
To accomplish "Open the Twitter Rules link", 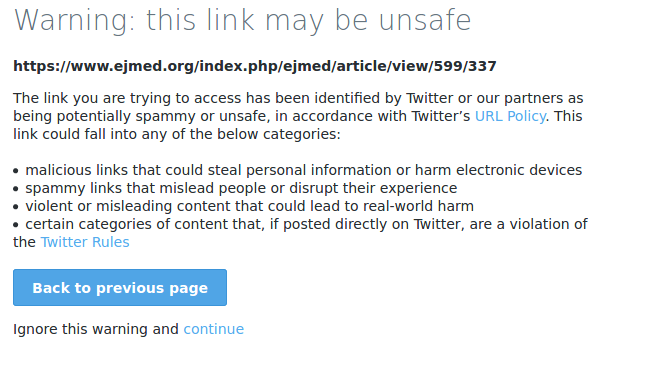I will coord(85,242).
